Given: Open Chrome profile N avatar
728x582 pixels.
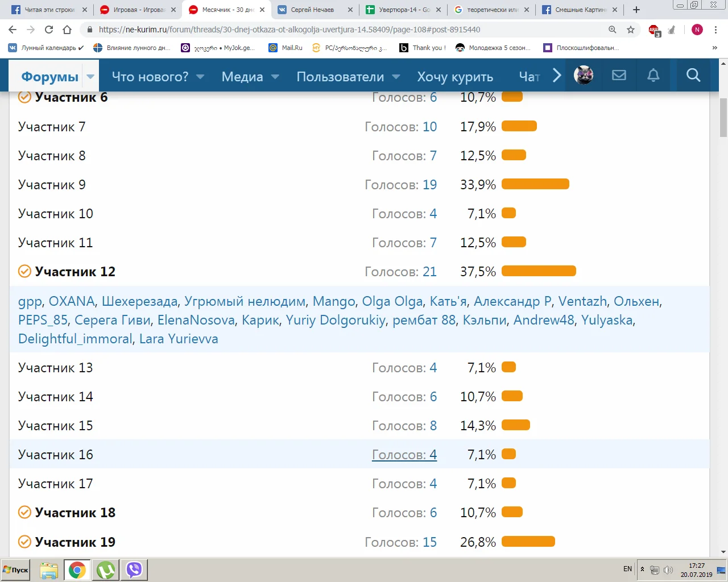Looking at the screenshot, I should [x=697, y=30].
